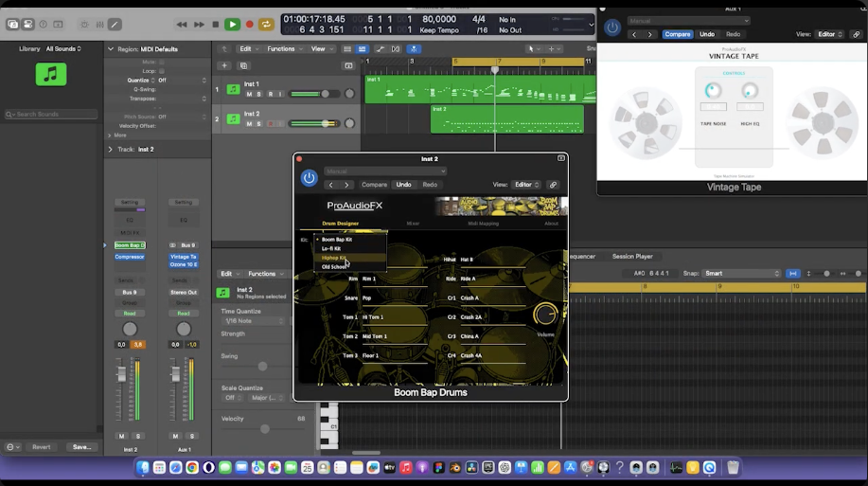The width and height of the screenshot is (868, 486).
Task: Bypass Boom Bap Drums with power button
Action: tap(309, 178)
